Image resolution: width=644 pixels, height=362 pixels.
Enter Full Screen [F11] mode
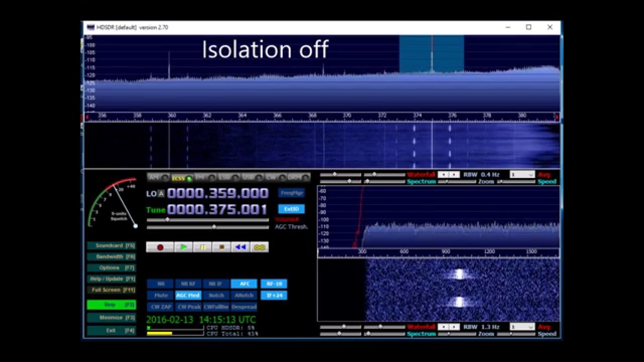[112, 290]
